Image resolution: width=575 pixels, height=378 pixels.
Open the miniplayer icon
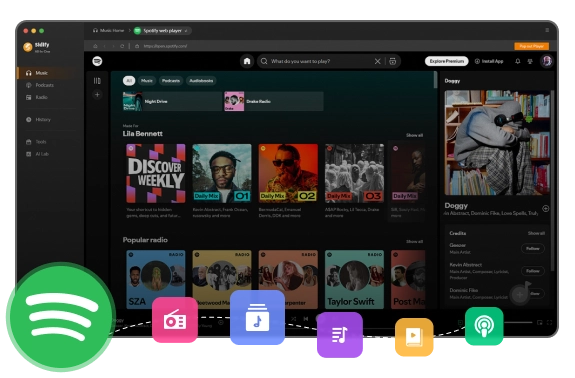pyautogui.click(x=540, y=323)
